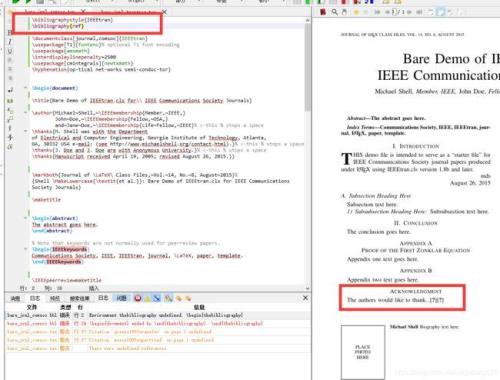Click the page number field in PDF viewer
This screenshot has width=500, height=380.
click(x=395, y=12)
